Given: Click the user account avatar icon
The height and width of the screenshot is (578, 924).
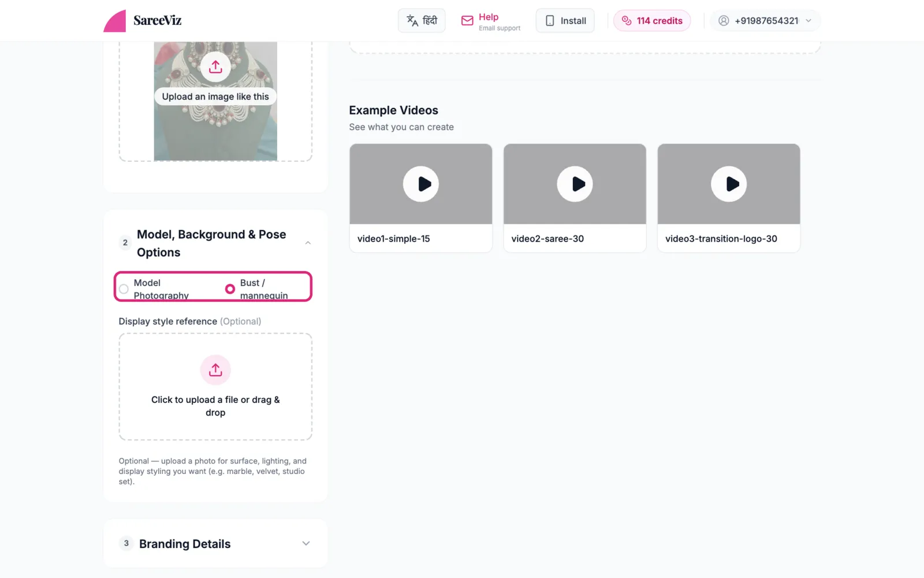Looking at the screenshot, I should click(x=724, y=21).
